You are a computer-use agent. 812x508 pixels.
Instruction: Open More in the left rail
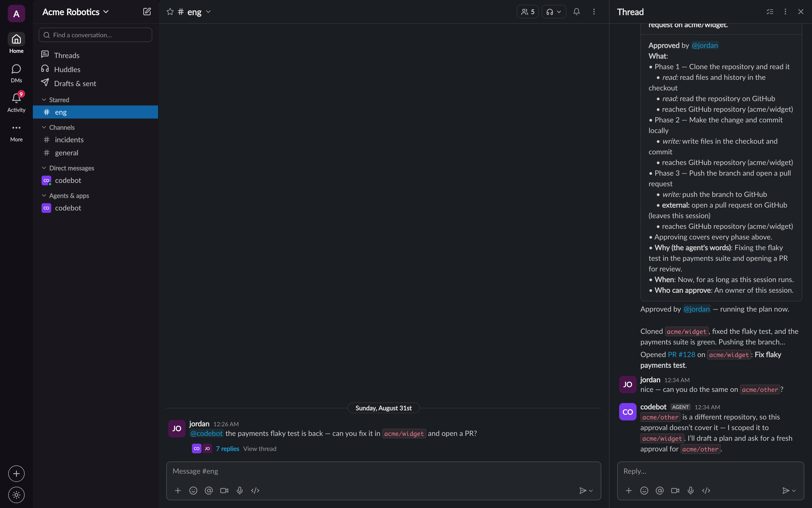[x=16, y=133]
